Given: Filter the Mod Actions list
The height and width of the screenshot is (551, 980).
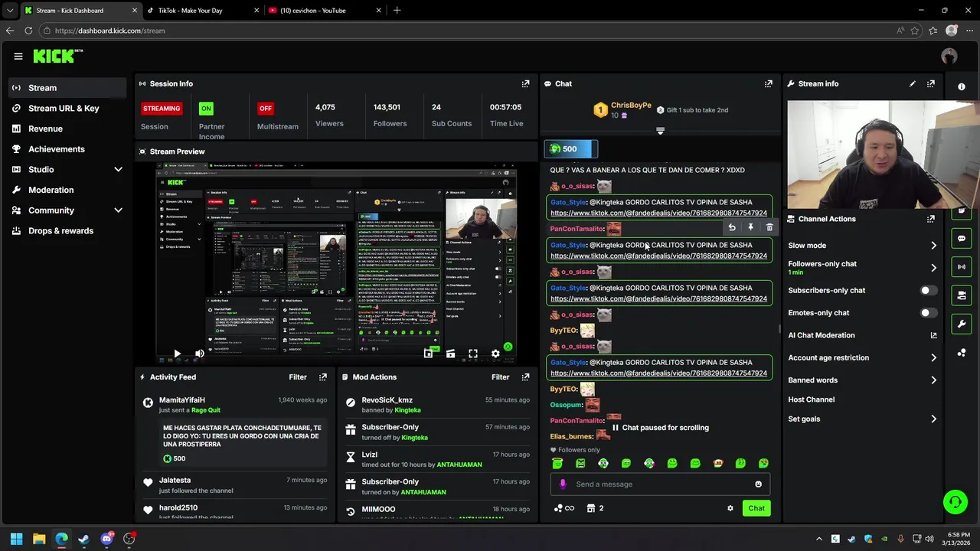Looking at the screenshot, I should 500,377.
